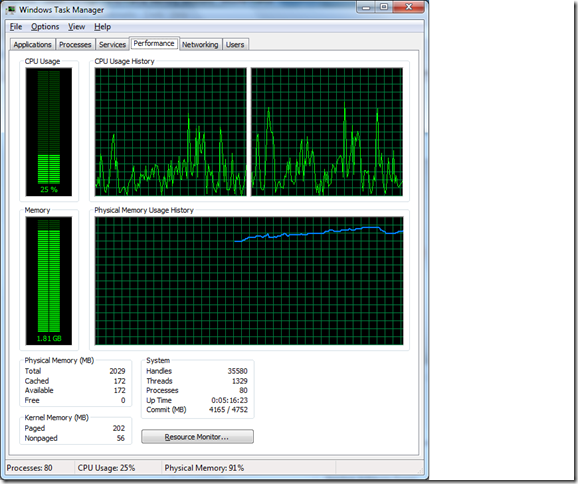Switch to the Networking tab
578x484 pixels.
(x=200, y=45)
